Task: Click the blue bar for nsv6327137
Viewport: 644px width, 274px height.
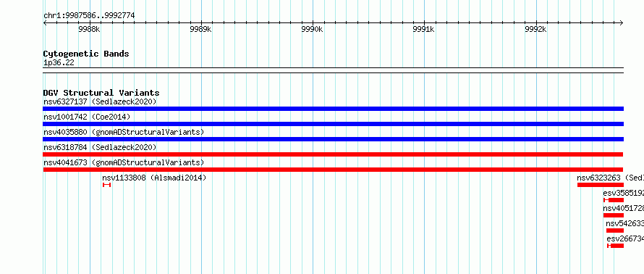Action: point(333,109)
